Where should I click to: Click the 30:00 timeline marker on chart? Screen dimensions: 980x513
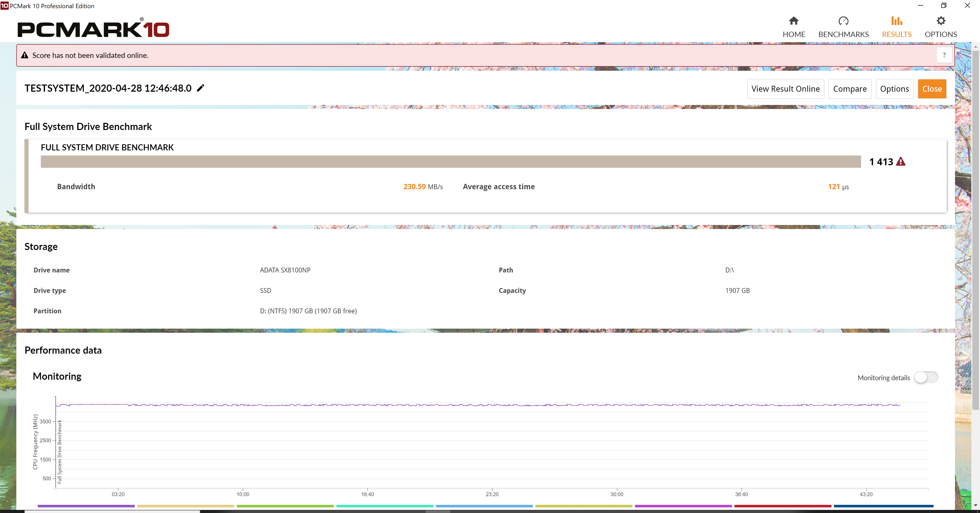click(x=617, y=494)
